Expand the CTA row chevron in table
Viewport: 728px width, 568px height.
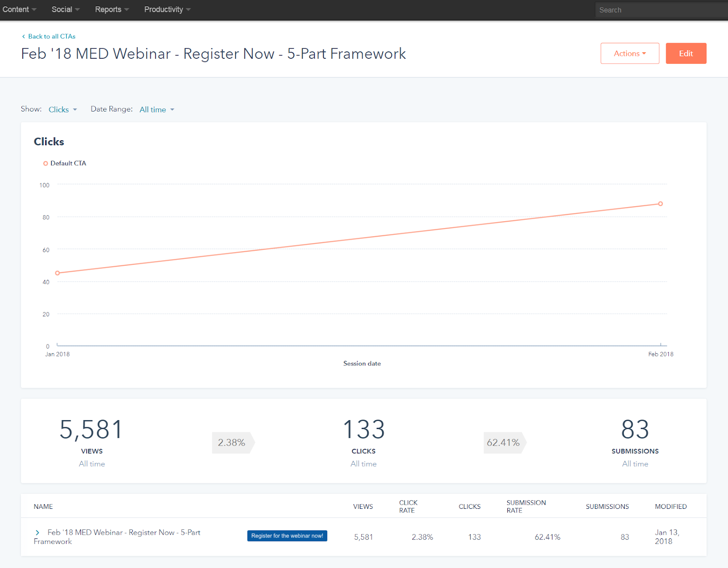[37, 532]
